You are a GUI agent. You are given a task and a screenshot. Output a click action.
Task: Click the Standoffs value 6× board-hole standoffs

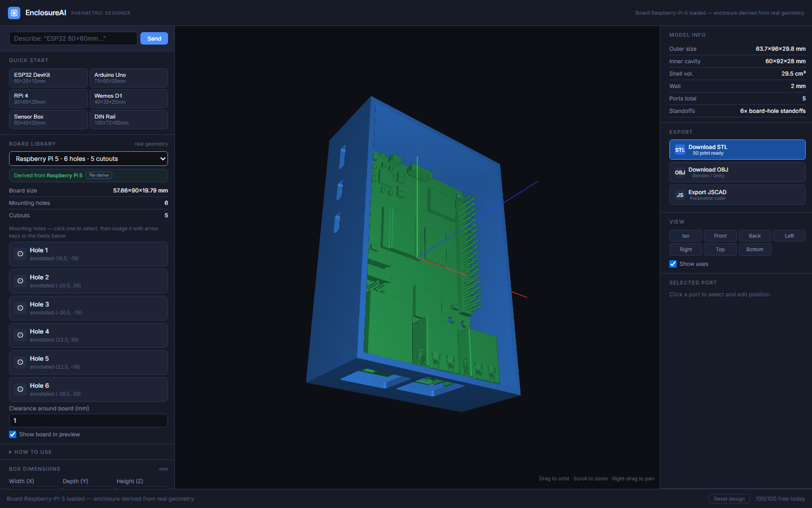coord(773,111)
